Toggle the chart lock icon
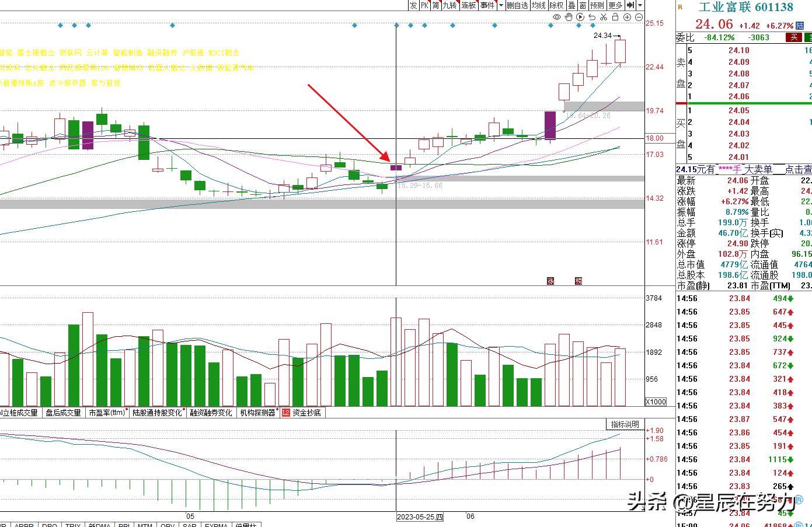 click(615, 18)
